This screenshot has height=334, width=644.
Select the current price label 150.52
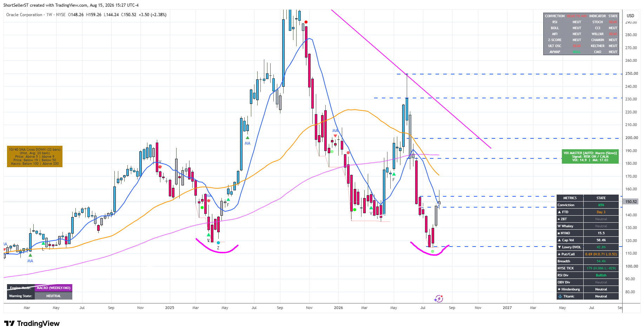point(631,202)
